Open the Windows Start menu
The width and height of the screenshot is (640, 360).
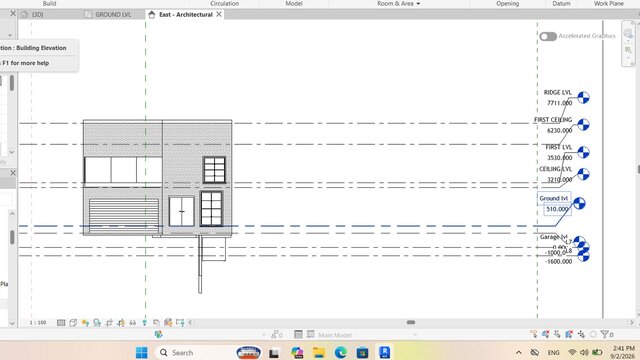click(142, 352)
